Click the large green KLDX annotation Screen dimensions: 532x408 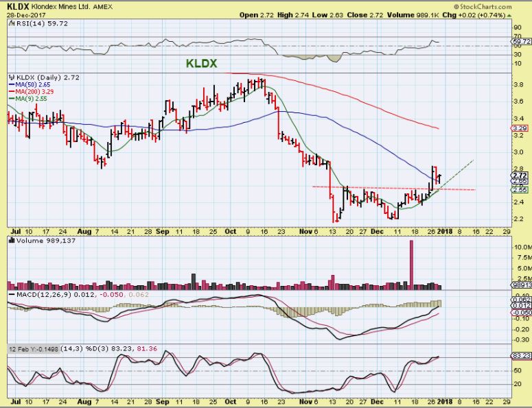click(201, 64)
